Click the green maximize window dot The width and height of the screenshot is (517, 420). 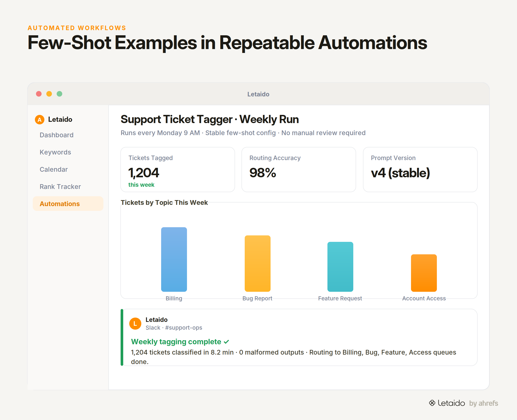click(60, 94)
